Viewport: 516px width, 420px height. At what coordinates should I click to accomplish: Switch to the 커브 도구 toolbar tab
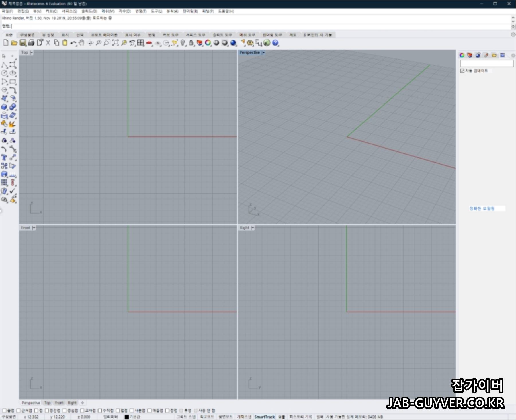[x=171, y=35]
